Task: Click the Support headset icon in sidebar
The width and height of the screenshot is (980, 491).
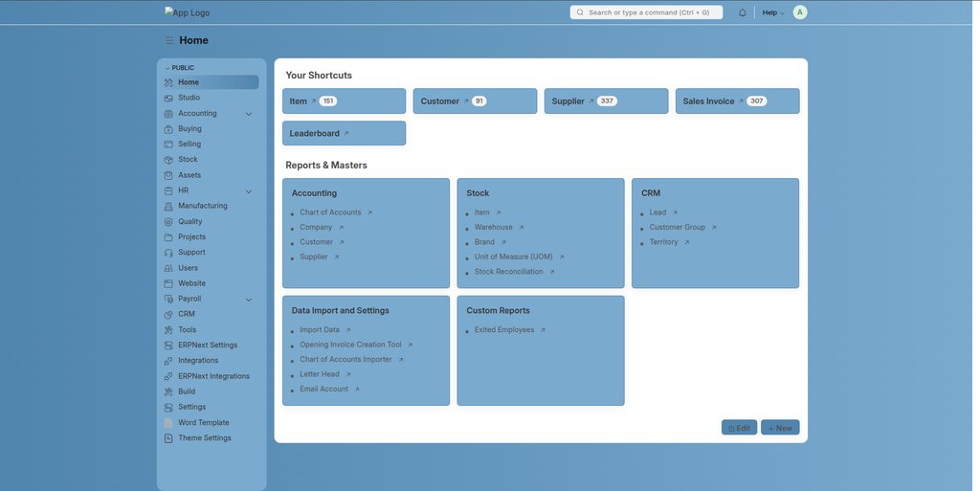Action: point(168,253)
